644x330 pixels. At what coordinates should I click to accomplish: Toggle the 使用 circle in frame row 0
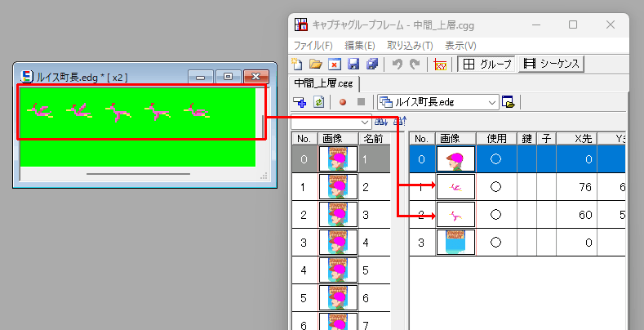(495, 159)
